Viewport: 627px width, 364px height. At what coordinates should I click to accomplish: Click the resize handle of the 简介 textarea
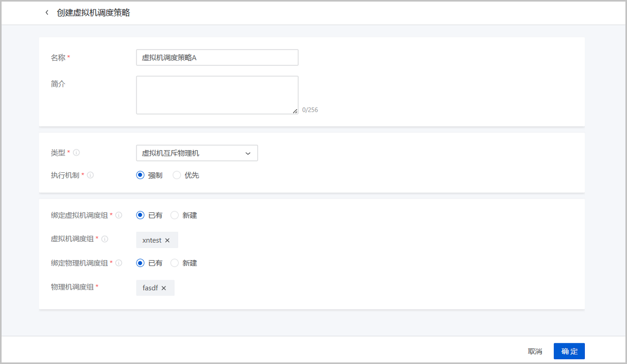pos(295,111)
